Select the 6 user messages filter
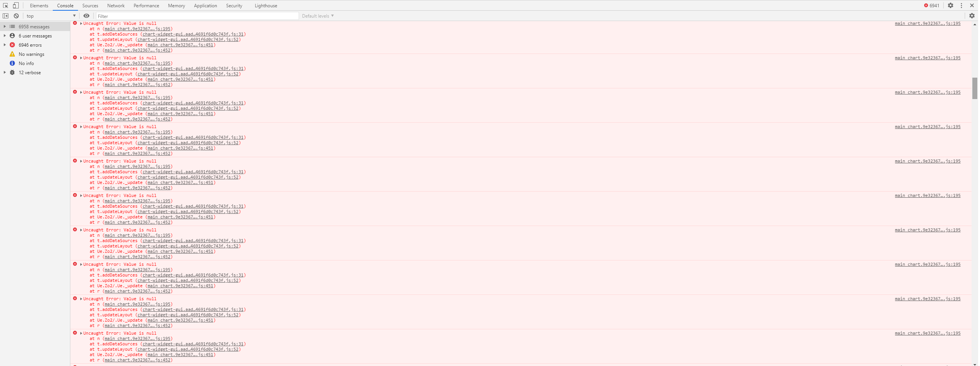This screenshot has width=980, height=366. pyautogui.click(x=35, y=36)
